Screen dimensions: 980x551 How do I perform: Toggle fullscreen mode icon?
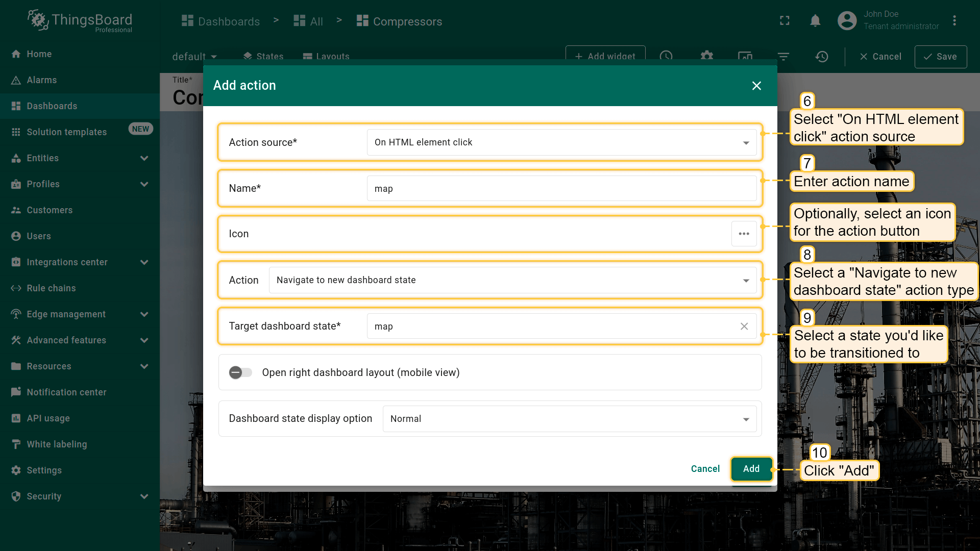[785, 21]
